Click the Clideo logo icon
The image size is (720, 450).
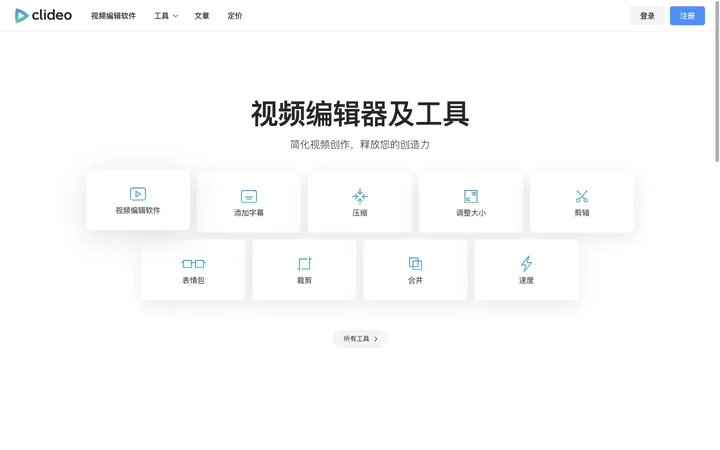(21, 16)
